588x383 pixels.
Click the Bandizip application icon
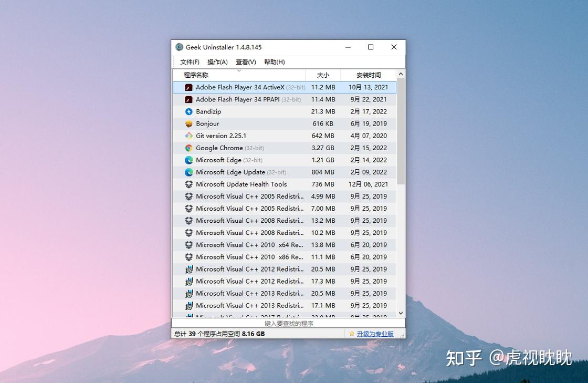pos(188,111)
